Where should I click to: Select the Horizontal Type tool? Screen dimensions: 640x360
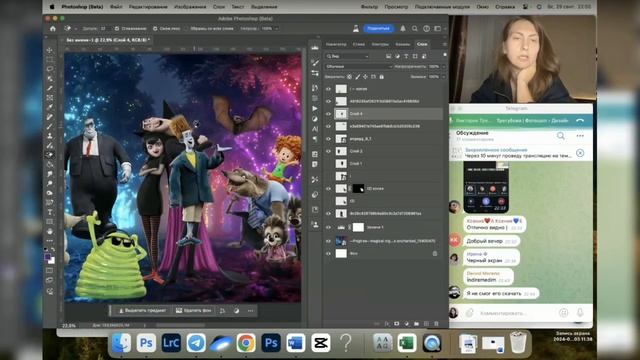(x=50, y=212)
